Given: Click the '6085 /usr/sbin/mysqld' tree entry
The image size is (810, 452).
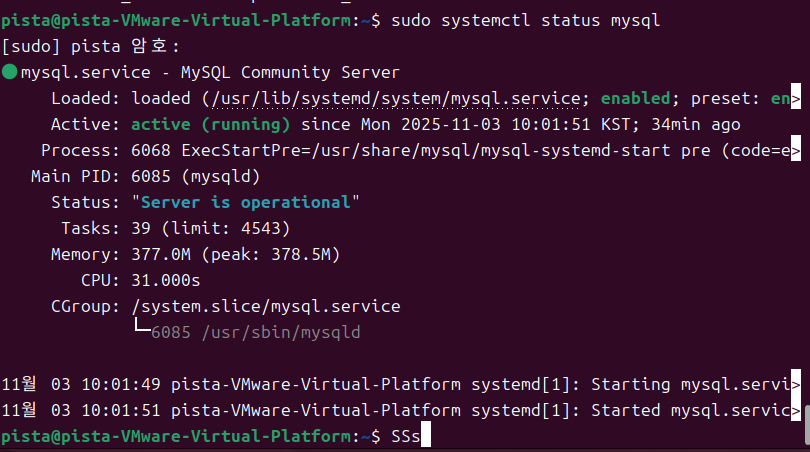Looking at the screenshot, I should (x=255, y=333).
